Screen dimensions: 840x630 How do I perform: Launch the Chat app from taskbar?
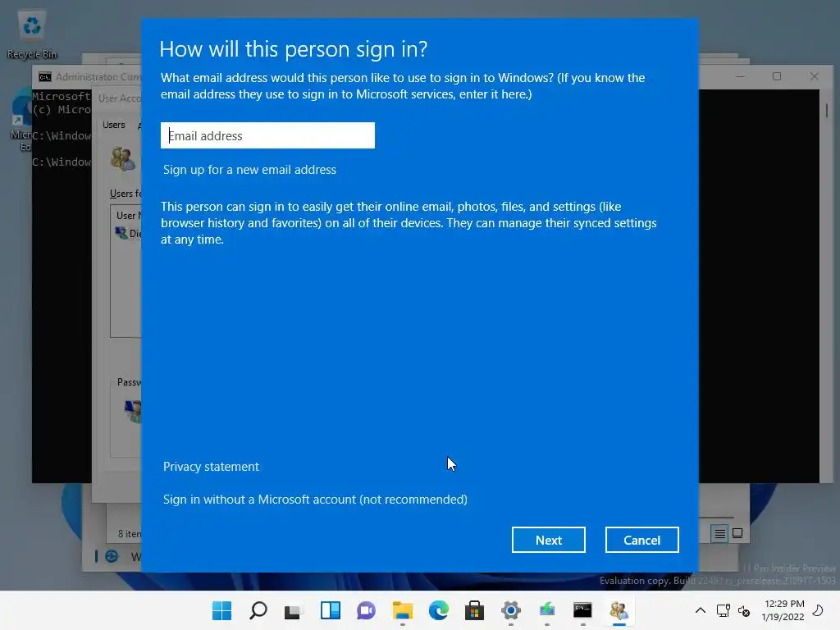[367, 610]
